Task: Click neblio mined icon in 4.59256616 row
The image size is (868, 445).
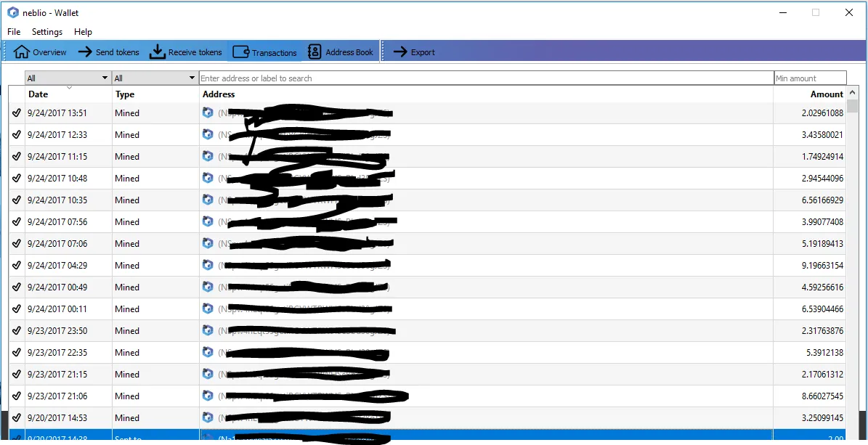Action: click(208, 287)
